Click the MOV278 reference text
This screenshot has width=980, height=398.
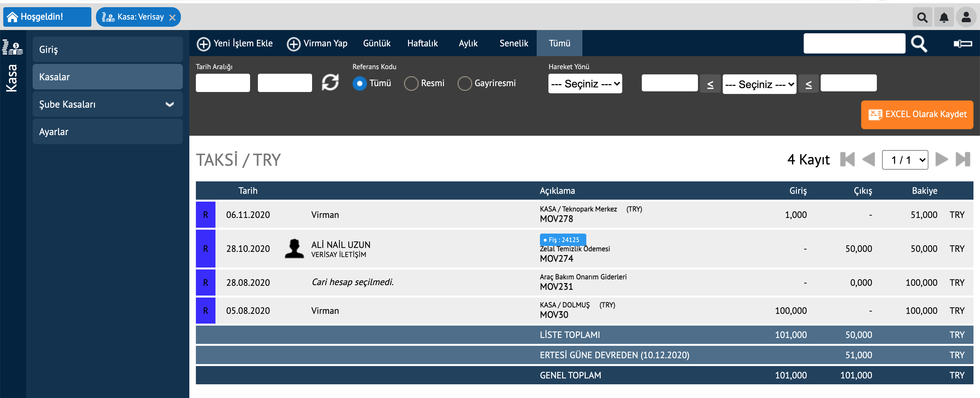(556, 219)
